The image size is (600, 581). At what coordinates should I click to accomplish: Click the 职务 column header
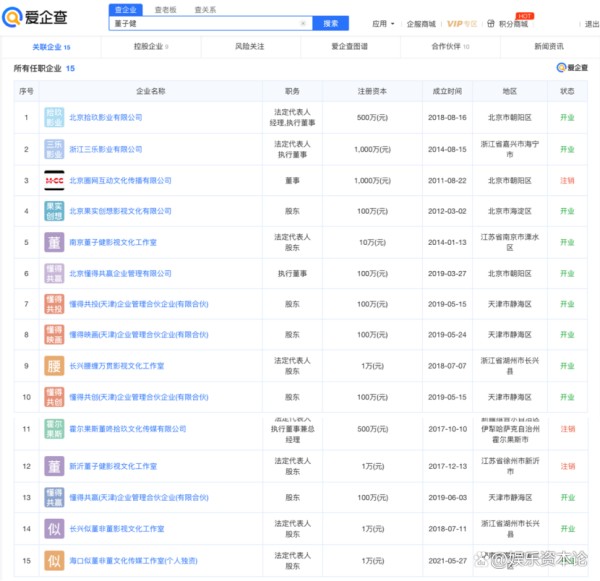click(x=292, y=91)
